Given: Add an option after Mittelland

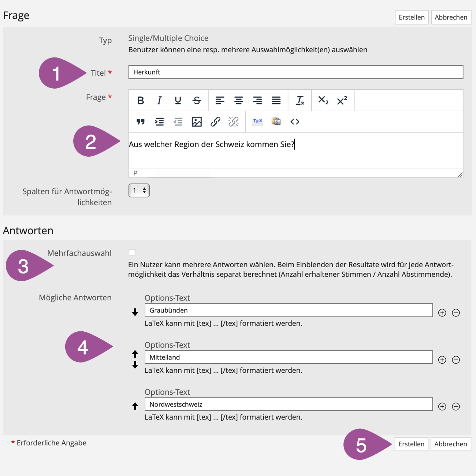Looking at the screenshot, I should point(442,360).
